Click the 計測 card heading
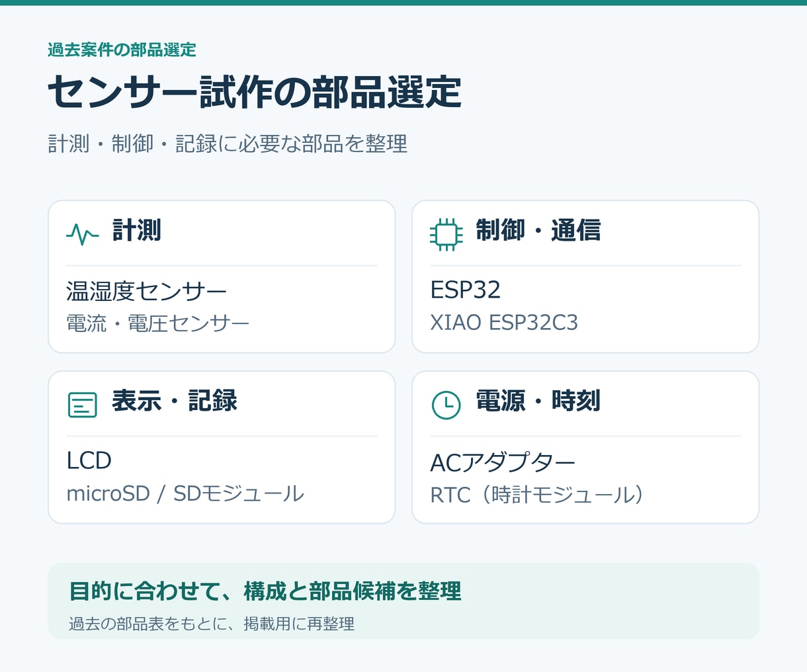807x672 pixels. click(x=137, y=230)
